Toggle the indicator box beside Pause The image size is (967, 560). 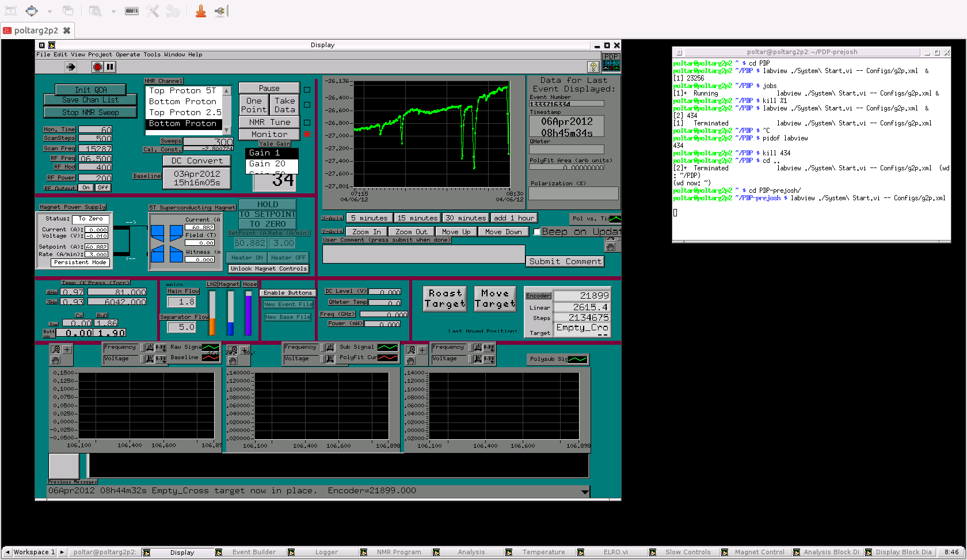tap(307, 90)
